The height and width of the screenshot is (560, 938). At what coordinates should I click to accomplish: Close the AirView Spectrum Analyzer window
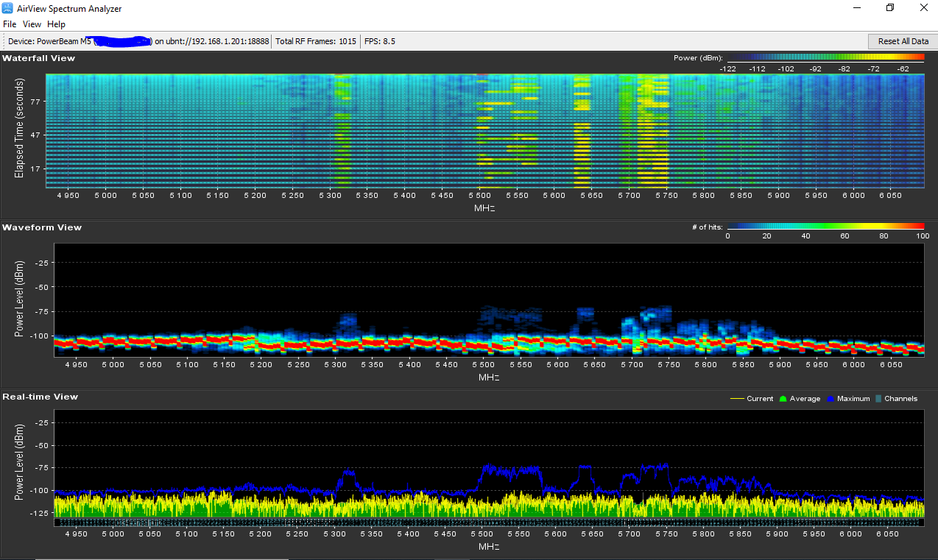click(x=923, y=8)
